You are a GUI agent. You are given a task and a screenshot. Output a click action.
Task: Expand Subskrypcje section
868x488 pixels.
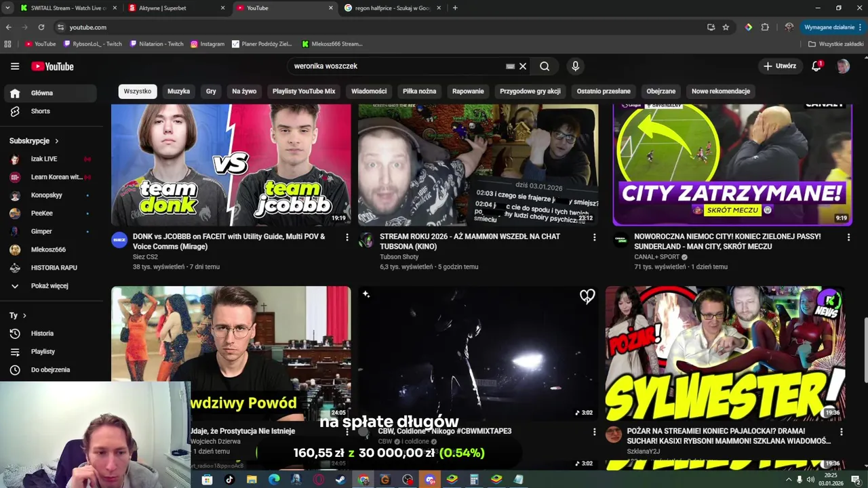point(34,141)
